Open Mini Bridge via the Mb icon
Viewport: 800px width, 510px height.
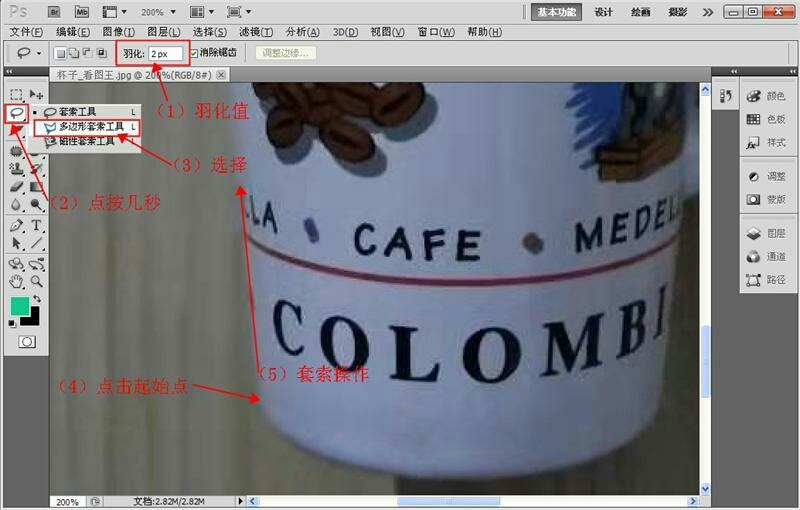click(x=81, y=12)
